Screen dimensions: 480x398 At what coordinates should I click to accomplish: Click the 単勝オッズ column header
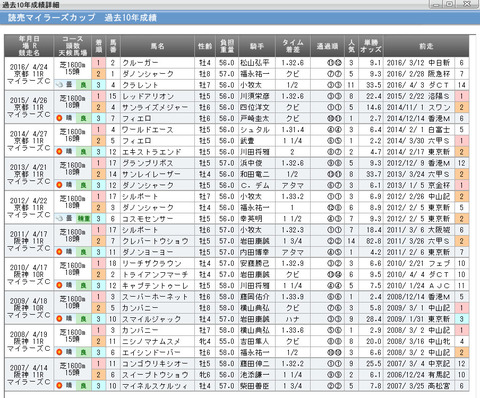pyautogui.click(x=371, y=46)
